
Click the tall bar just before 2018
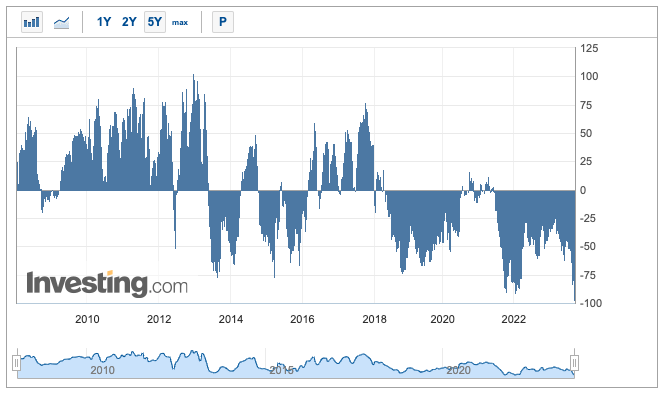[365, 147]
